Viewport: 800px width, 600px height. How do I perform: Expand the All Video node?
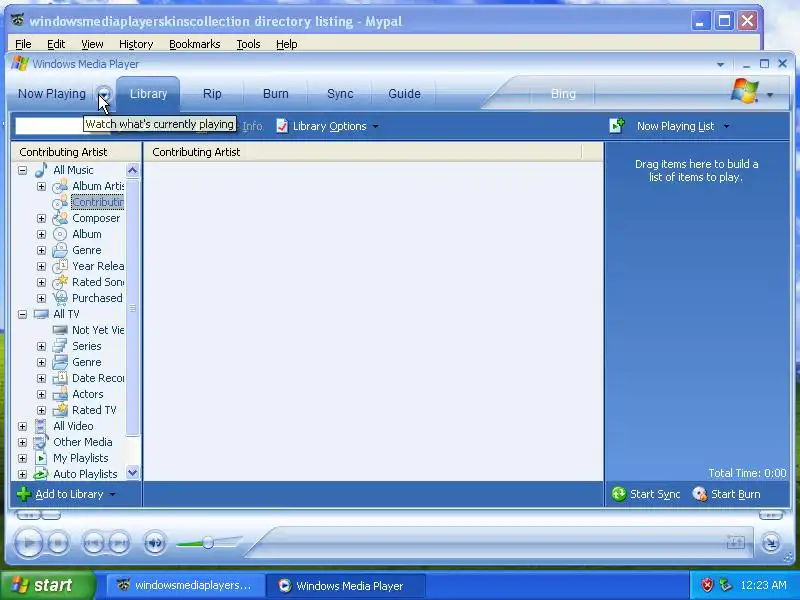pos(22,426)
